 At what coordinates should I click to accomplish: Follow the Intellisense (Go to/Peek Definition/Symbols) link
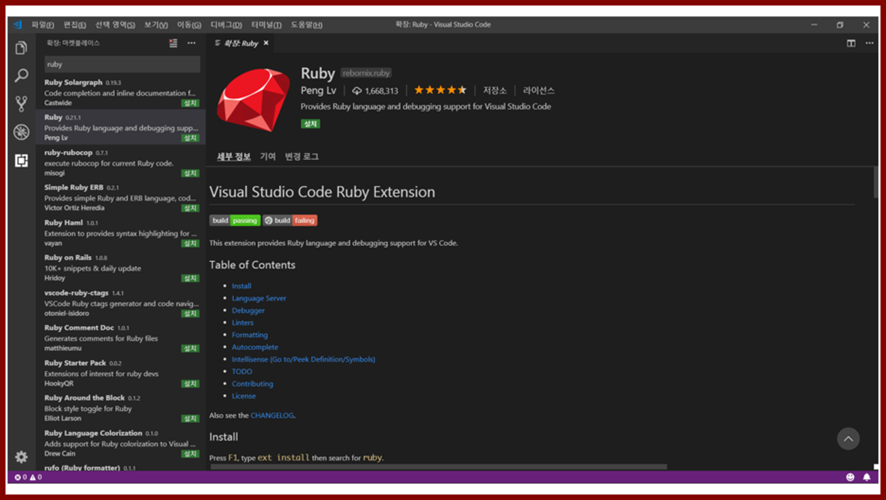(303, 359)
